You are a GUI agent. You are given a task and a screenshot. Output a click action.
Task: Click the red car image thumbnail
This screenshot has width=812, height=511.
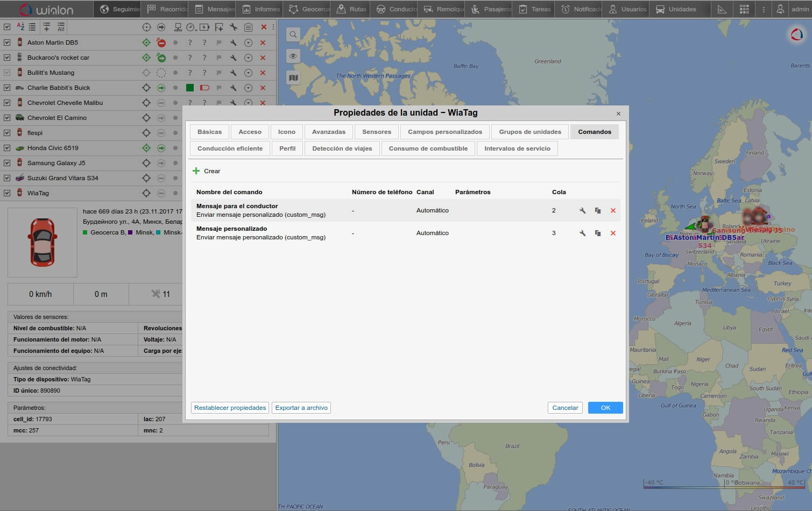tap(43, 243)
